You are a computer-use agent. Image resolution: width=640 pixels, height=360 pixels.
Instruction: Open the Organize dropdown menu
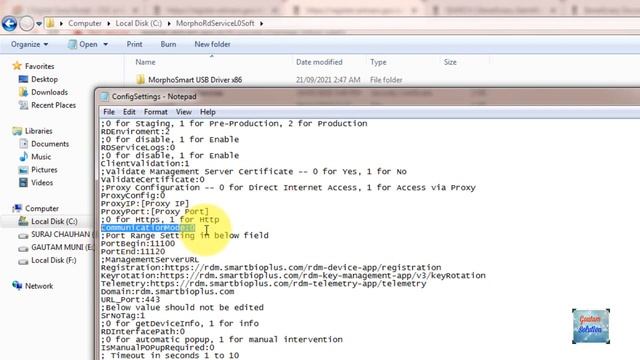29,44
